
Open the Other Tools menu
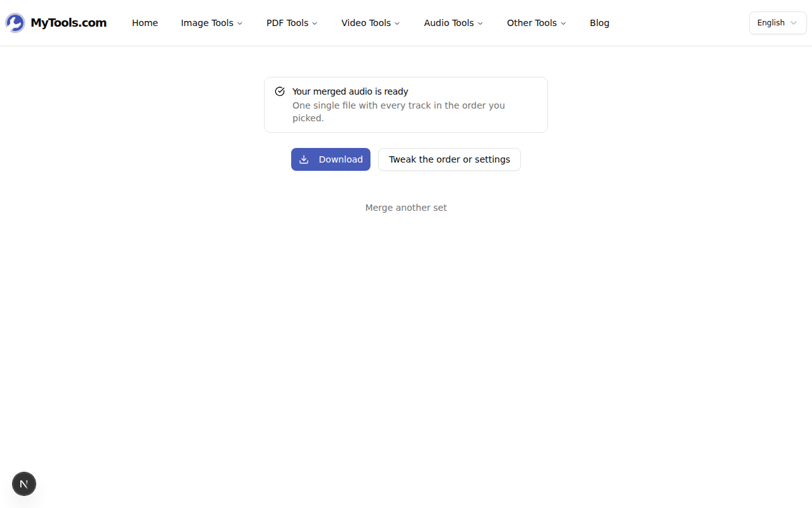coord(536,23)
